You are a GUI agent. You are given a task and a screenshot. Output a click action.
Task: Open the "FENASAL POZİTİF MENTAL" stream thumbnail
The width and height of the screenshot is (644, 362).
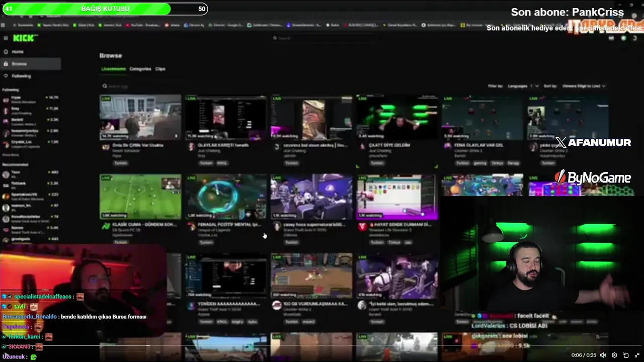click(226, 197)
